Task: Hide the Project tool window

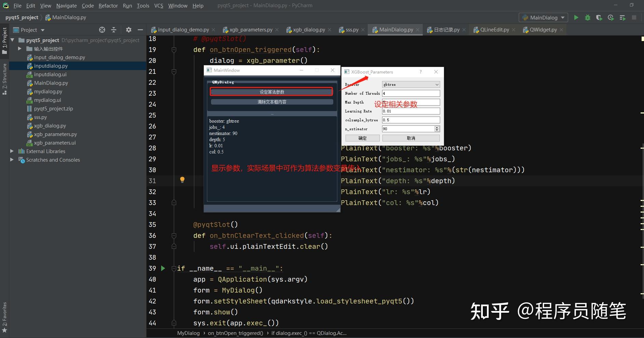Action: point(140,30)
